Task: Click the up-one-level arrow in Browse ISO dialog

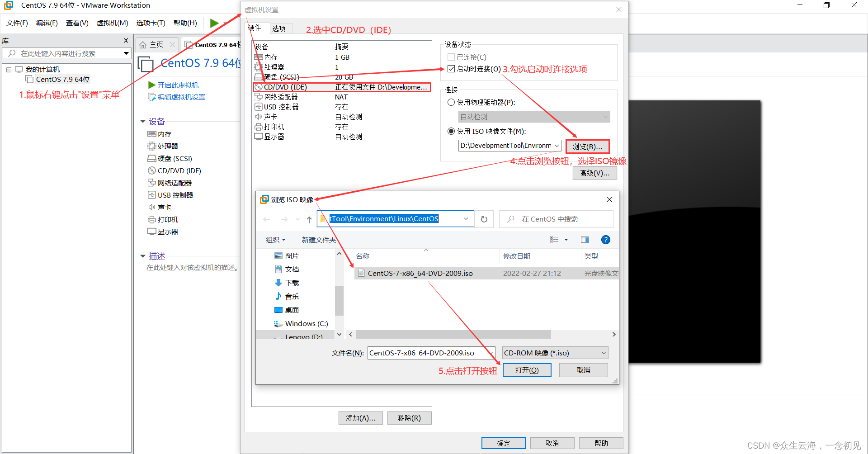Action: [x=309, y=219]
